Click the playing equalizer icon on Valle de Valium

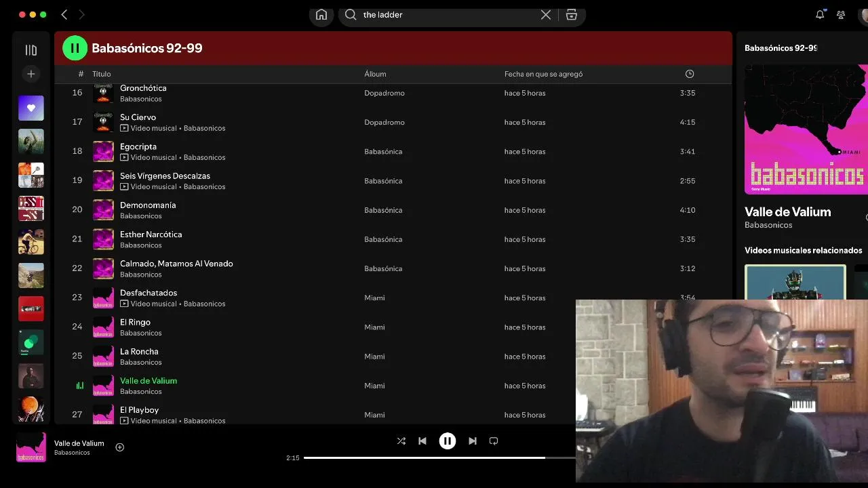pyautogui.click(x=79, y=386)
